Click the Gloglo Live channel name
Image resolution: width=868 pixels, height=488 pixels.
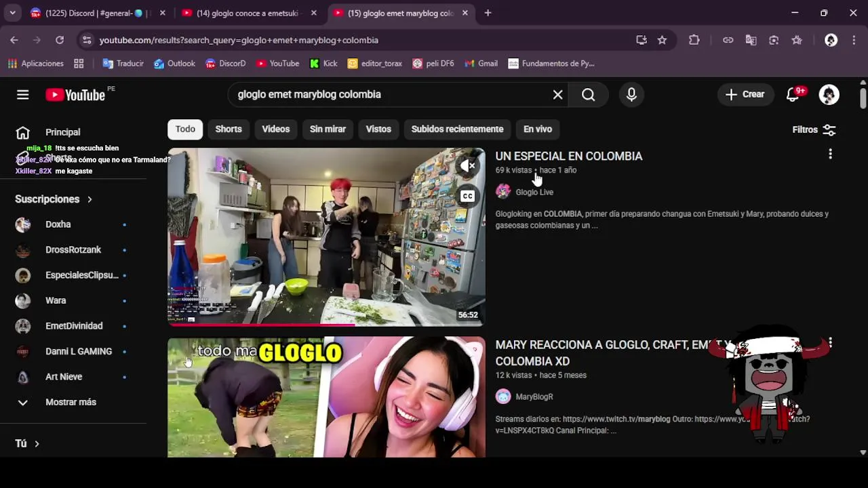click(x=534, y=192)
